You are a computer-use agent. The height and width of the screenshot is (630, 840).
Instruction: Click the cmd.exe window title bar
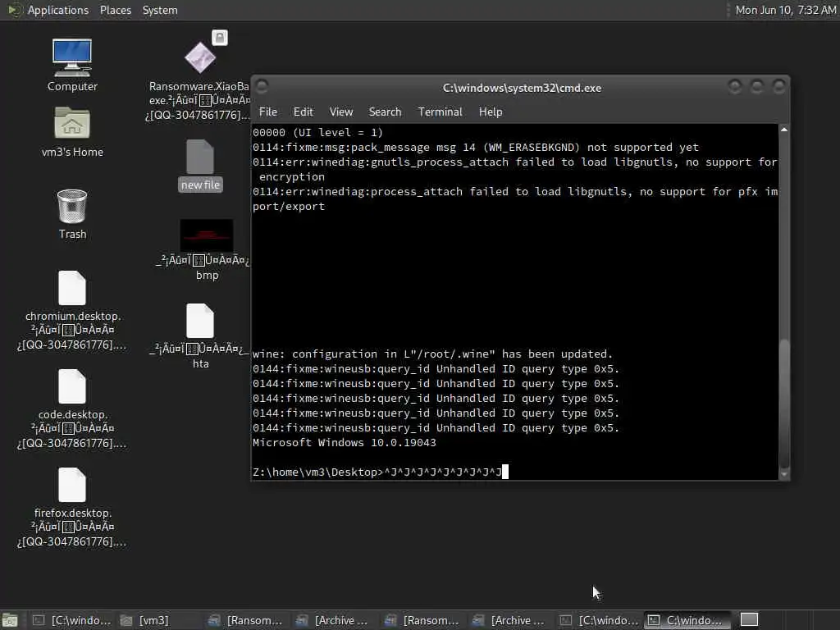click(521, 88)
